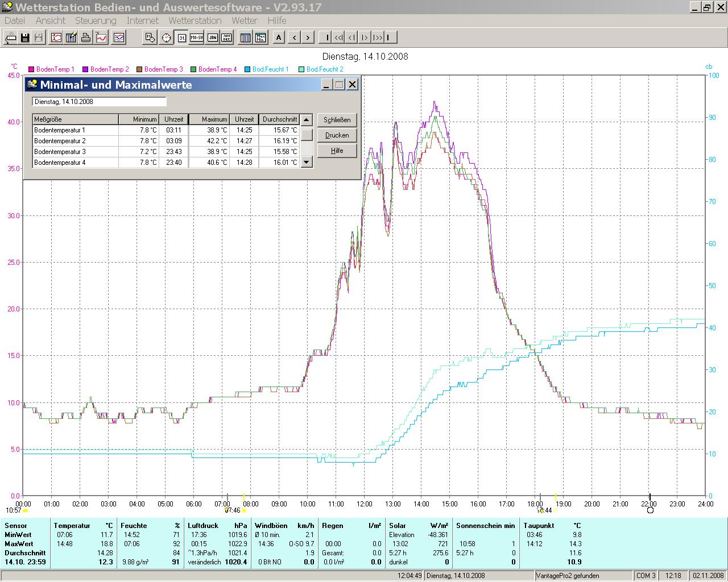Open the Steuerung menu
728x582 pixels.
96,20
